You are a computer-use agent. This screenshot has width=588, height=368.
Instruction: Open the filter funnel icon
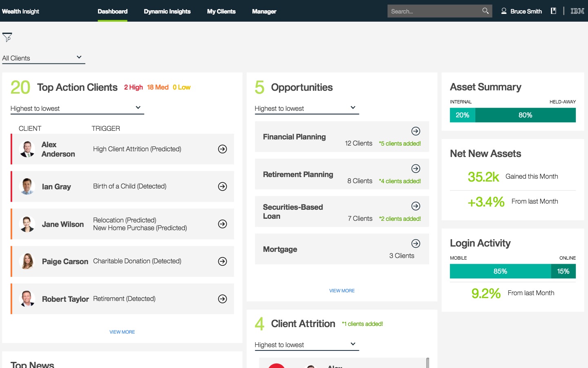pyautogui.click(x=7, y=37)
